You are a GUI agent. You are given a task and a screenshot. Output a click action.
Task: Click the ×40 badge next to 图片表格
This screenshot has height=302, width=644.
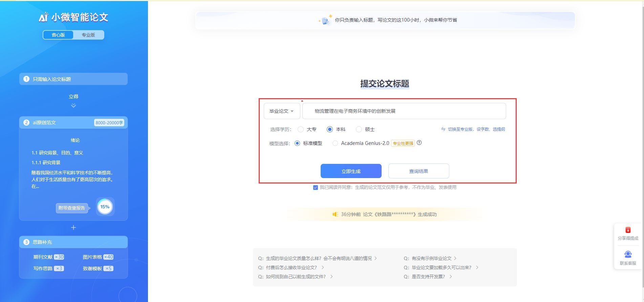[108, 257]
